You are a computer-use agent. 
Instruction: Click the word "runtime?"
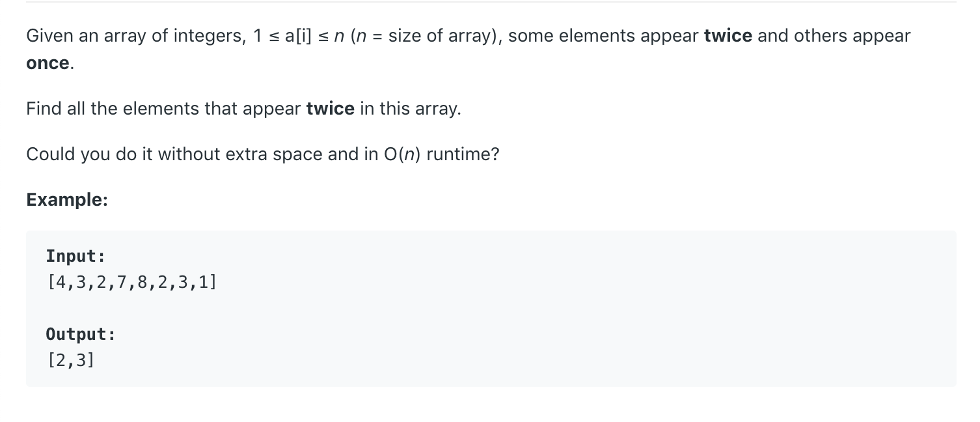coord(463,154)
